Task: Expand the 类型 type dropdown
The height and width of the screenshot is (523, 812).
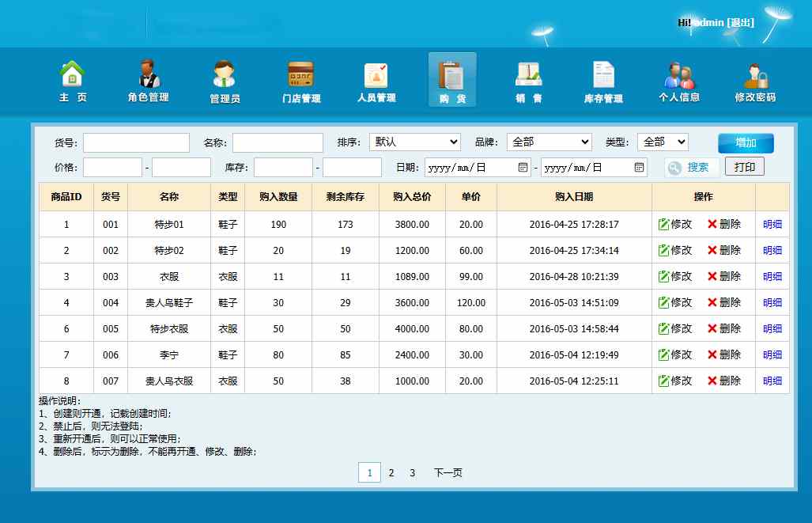Action: point(663,142)
